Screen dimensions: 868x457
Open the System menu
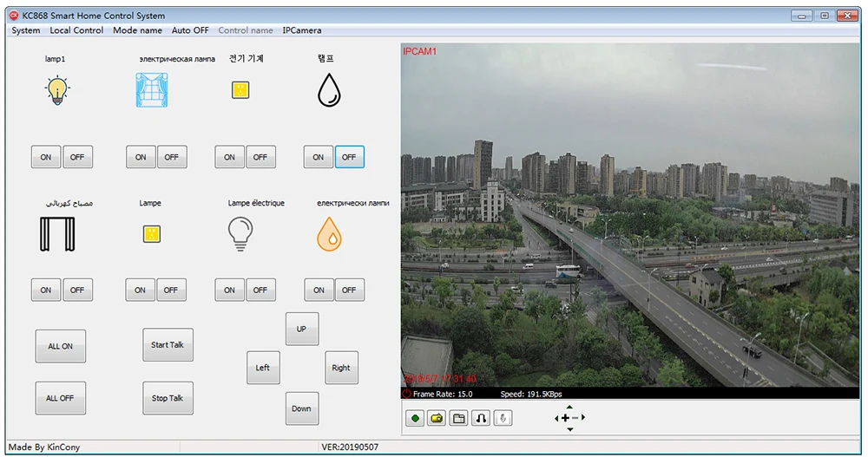point(25,30)
